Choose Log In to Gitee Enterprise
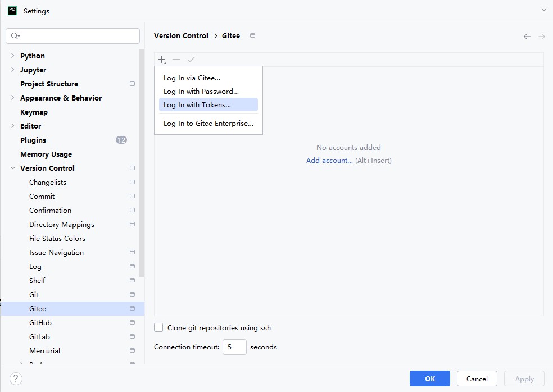Viewport: 553px width, 392px height. [x=208, y=124]
